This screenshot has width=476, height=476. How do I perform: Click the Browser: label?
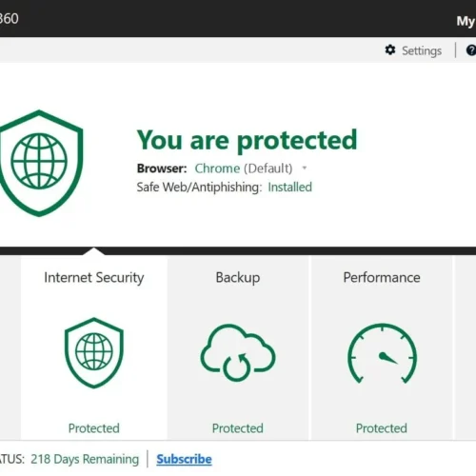(162, 169)
